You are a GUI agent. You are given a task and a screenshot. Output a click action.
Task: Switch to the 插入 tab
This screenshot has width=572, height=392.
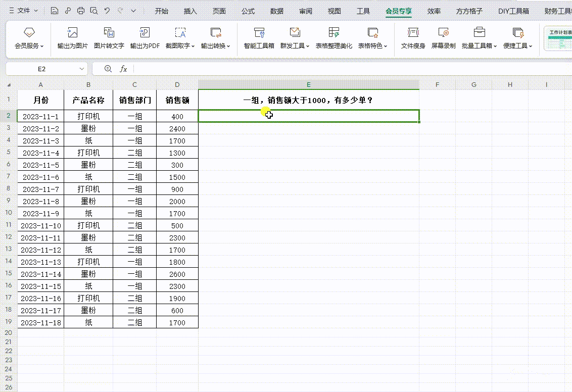(x=190, y=11)
